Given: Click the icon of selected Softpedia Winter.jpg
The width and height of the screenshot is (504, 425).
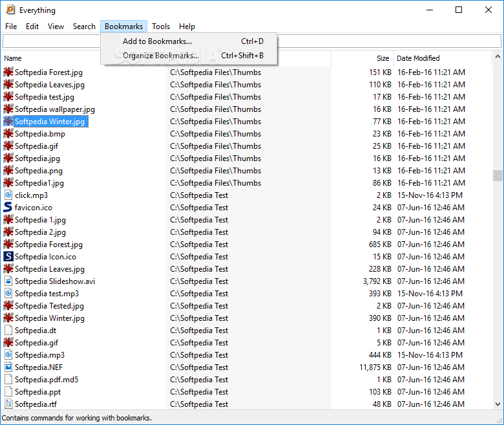Looking at the screenshot, I should click(8, 122).
